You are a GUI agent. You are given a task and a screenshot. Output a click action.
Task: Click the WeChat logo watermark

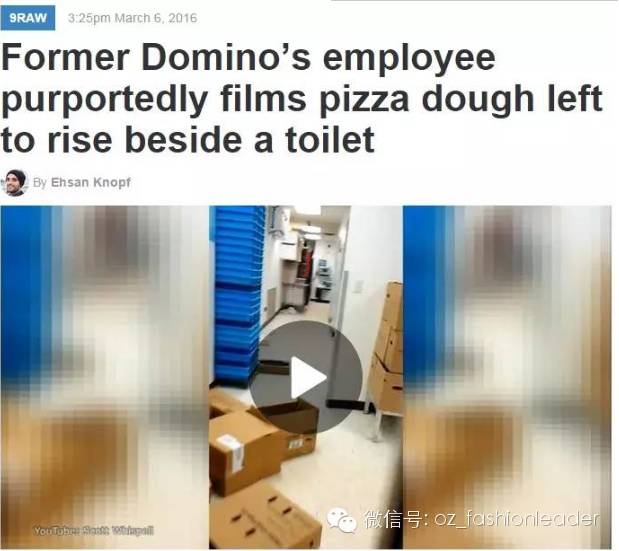tap(342, 520)
